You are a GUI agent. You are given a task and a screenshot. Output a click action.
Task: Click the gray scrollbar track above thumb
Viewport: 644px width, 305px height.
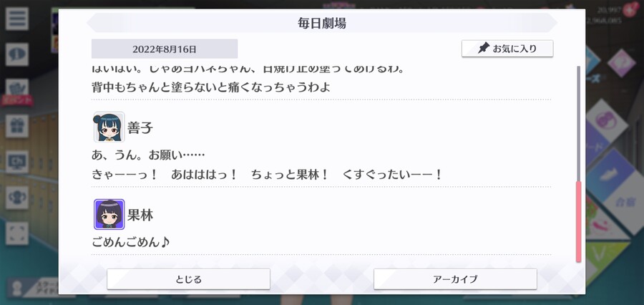tap(579, 123)
